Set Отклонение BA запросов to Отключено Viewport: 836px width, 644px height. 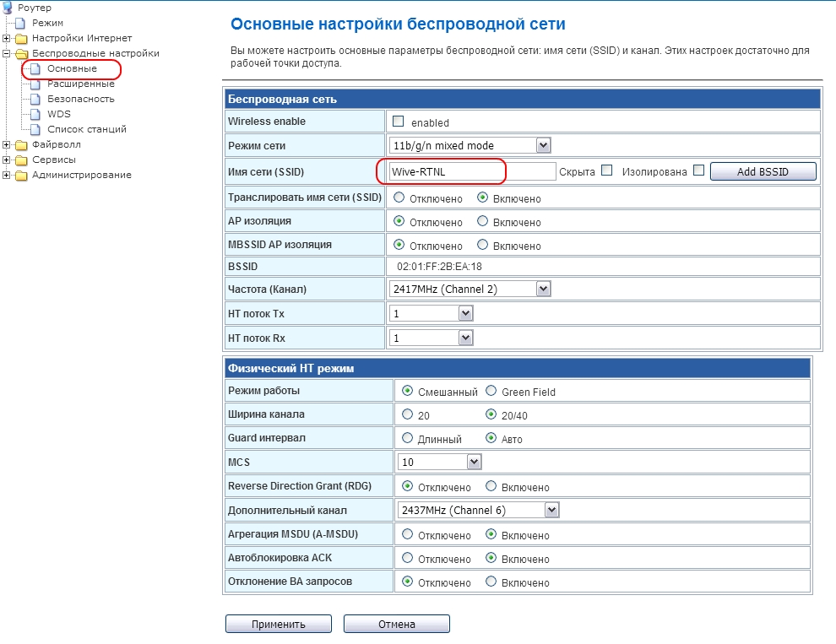[407, 581]
